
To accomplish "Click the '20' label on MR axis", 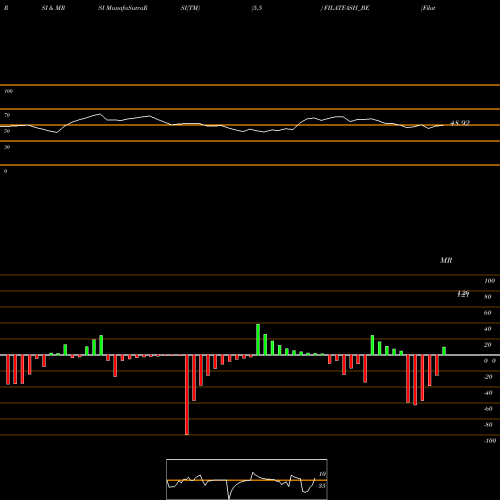I will coord(488,345).
